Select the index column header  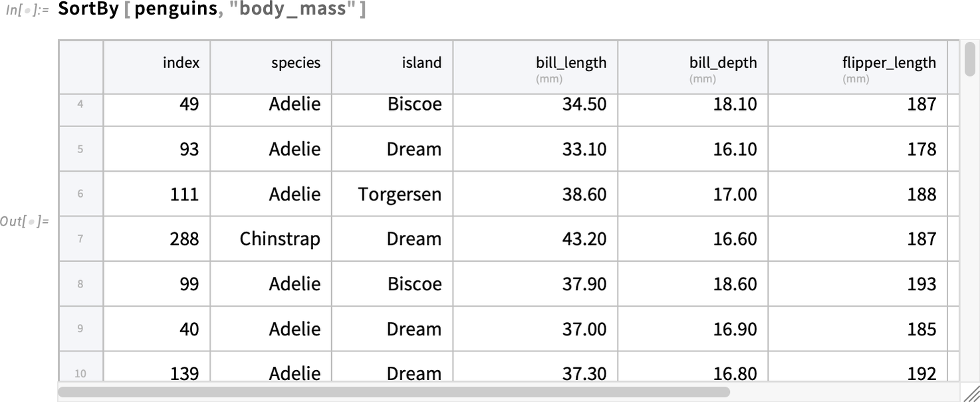(157, 67)
